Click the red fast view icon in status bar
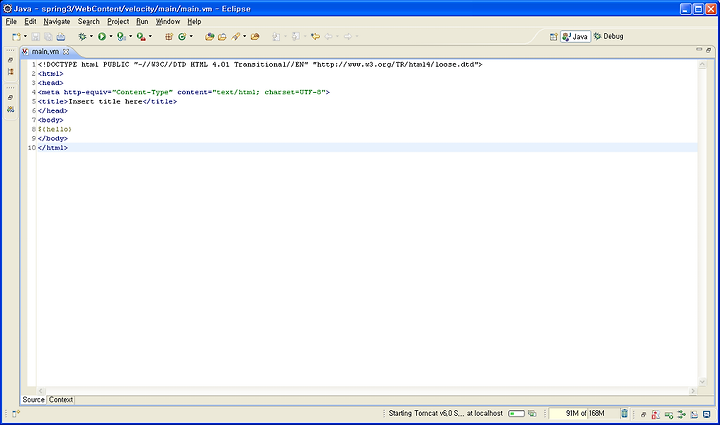Screen dimensions: 720x425 tap(656, 414)
